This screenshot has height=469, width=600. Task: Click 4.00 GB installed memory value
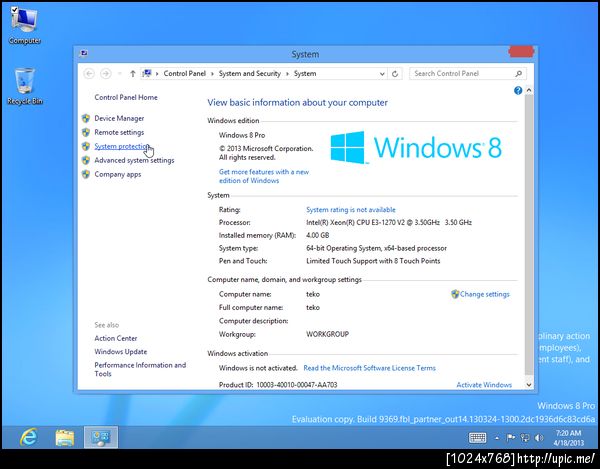(x=318, y=235)
